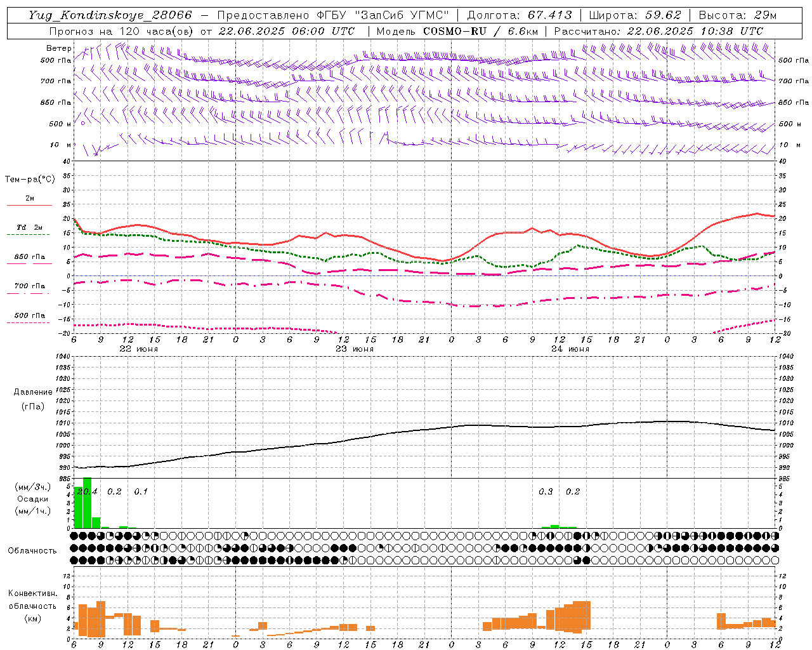812x650 pixels.
Task: Click the '500 гПа' temperature legend entry
Action: coord(29,318)
